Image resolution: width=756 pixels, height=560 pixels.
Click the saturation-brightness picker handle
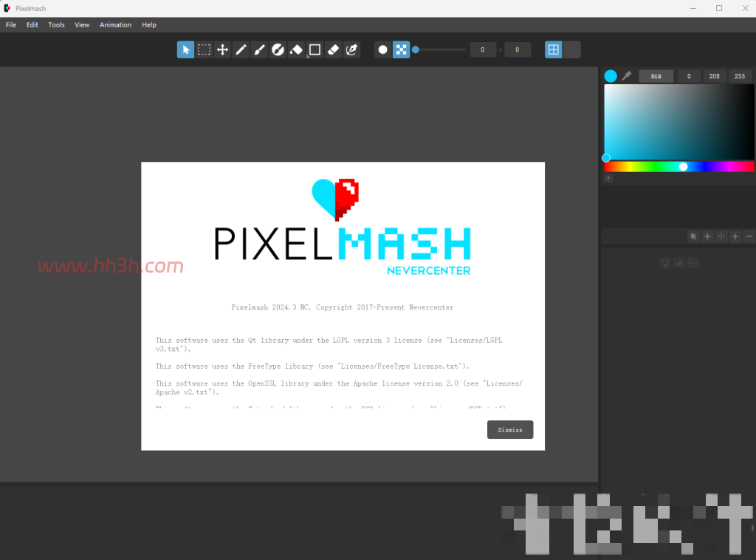click(607, 157)
